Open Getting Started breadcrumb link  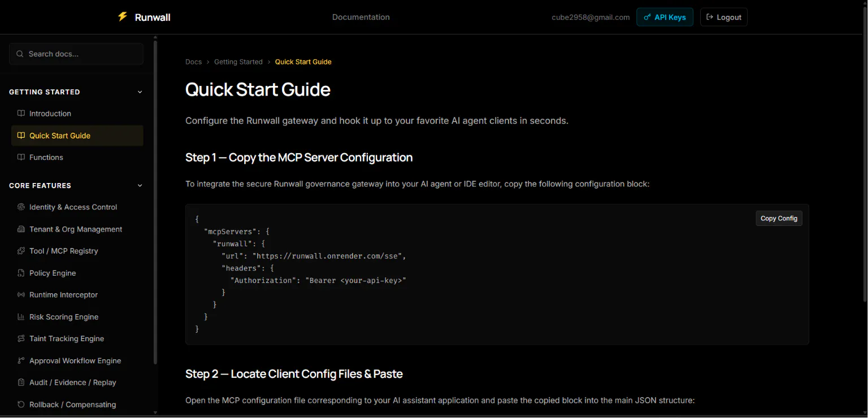(x=238, y=62)
